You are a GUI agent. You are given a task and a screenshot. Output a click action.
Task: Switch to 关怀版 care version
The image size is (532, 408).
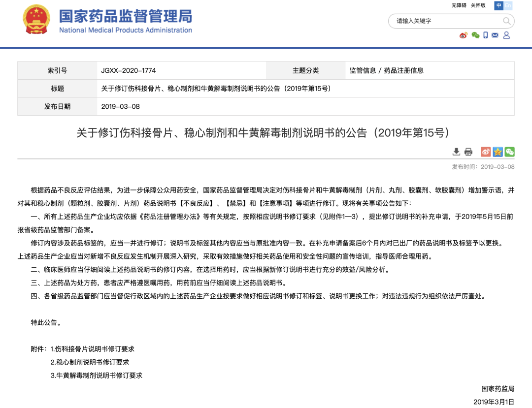(478, 5)
